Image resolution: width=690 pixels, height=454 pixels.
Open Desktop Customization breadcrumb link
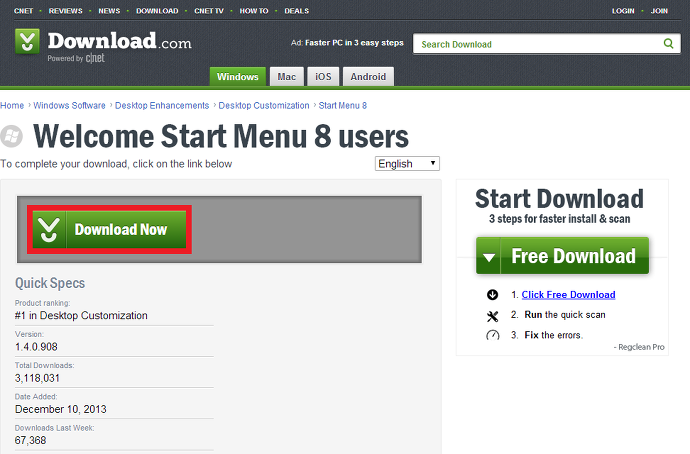click(x=264, y=106)
